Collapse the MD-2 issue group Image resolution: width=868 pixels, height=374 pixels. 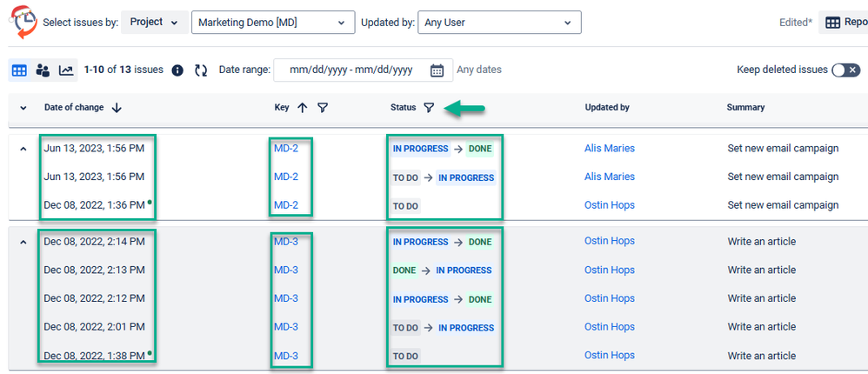(x=23, y=148)
